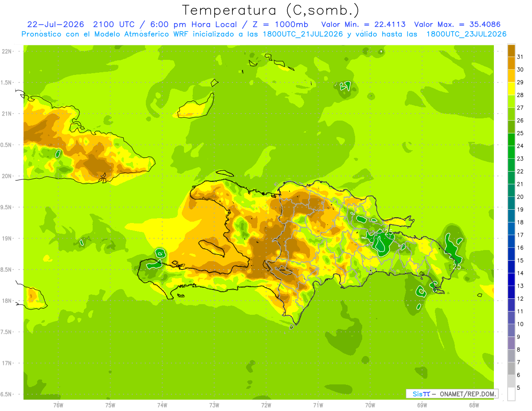The image size is (532, 411).
Task: Pick the yellow swatch between legend values 28 and 29
Action: (511, 88)
